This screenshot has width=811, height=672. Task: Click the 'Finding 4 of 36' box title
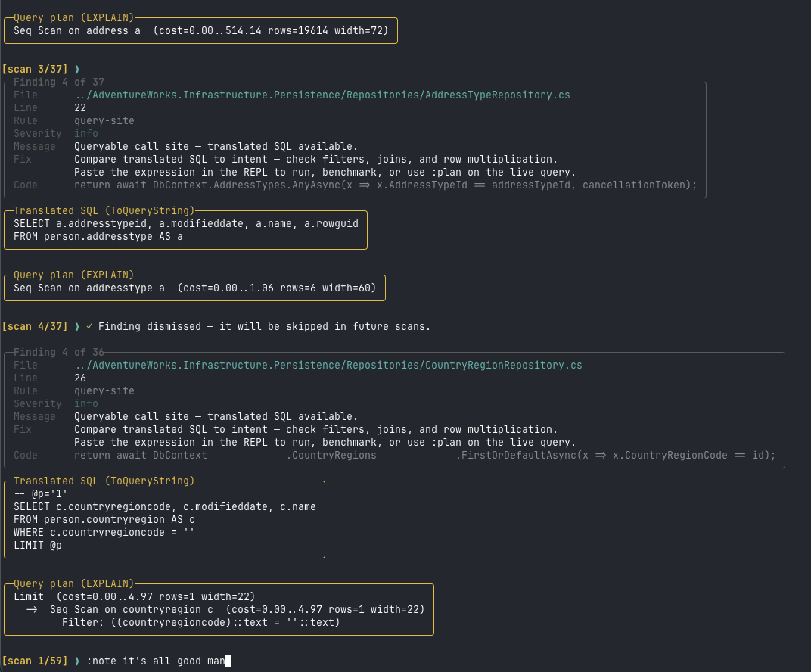point(59,353)
